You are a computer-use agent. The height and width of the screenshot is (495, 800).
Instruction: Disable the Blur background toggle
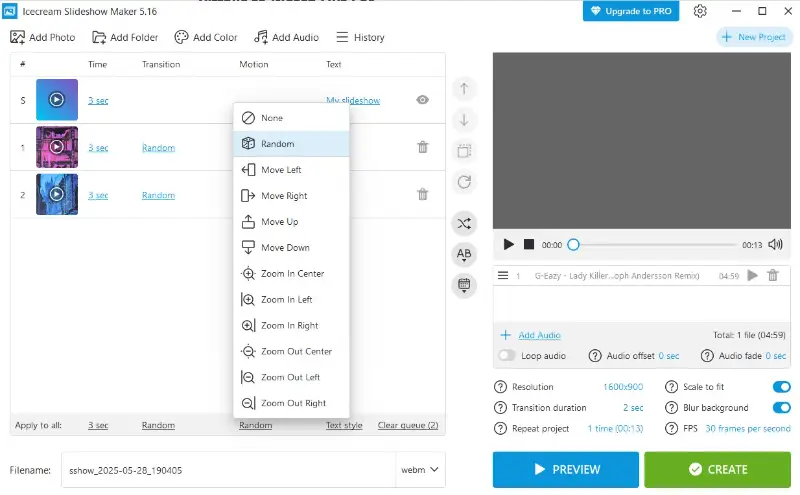coord(782,408)
